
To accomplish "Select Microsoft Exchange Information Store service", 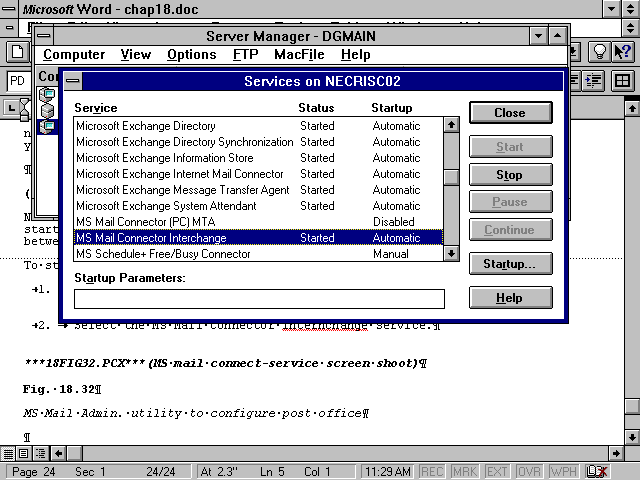I will [258, 158].
